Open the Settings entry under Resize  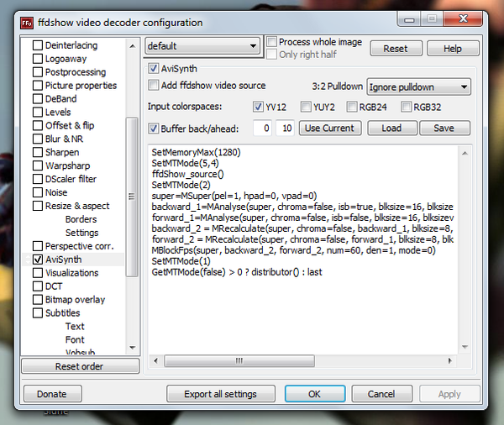point(82,233)
